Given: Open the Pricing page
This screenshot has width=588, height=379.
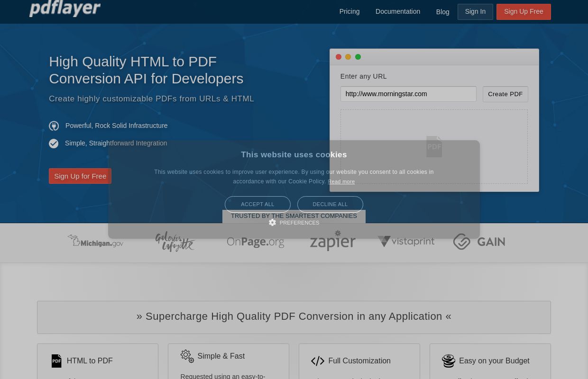Looking at the screenshot, I should 349,11.
